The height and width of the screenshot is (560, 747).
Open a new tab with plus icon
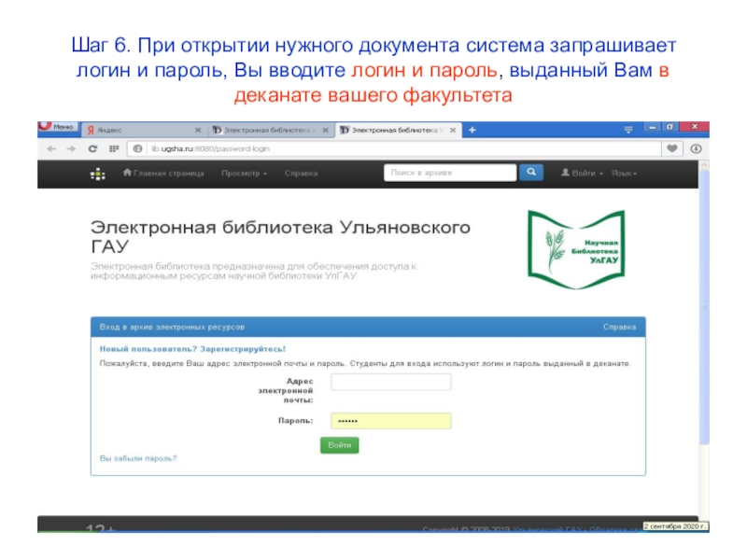[472, 130]
